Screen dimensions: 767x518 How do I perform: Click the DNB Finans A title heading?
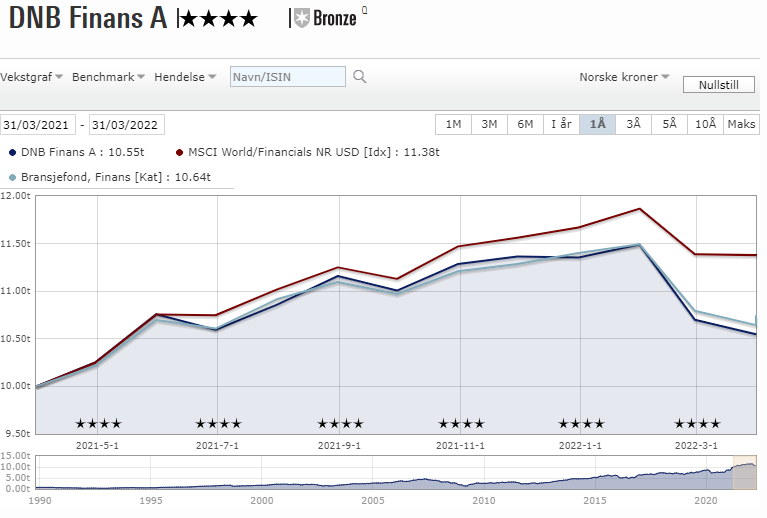coord(88,18)
